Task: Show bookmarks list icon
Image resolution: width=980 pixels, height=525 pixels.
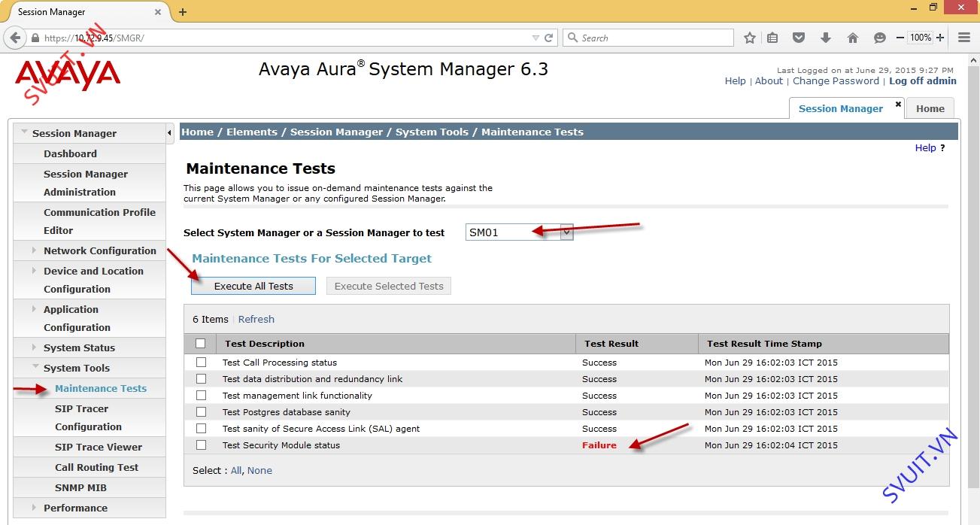Action: [772, 38]
